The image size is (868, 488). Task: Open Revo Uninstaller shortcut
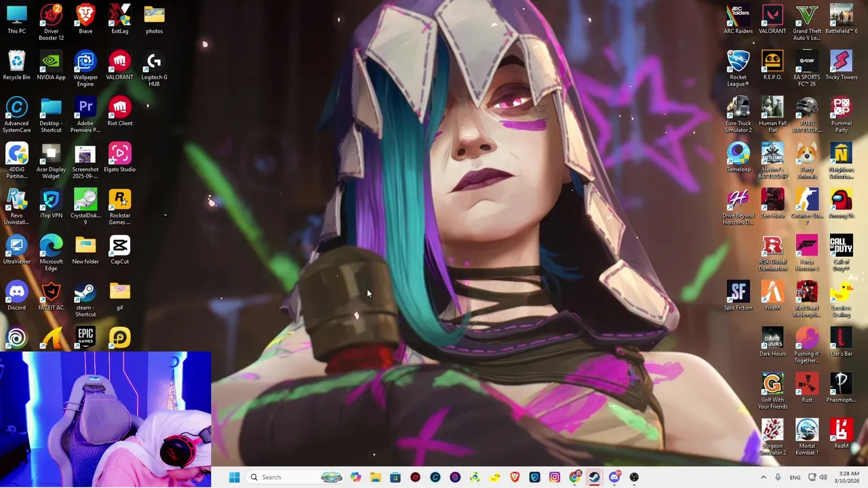coord(17,207)
